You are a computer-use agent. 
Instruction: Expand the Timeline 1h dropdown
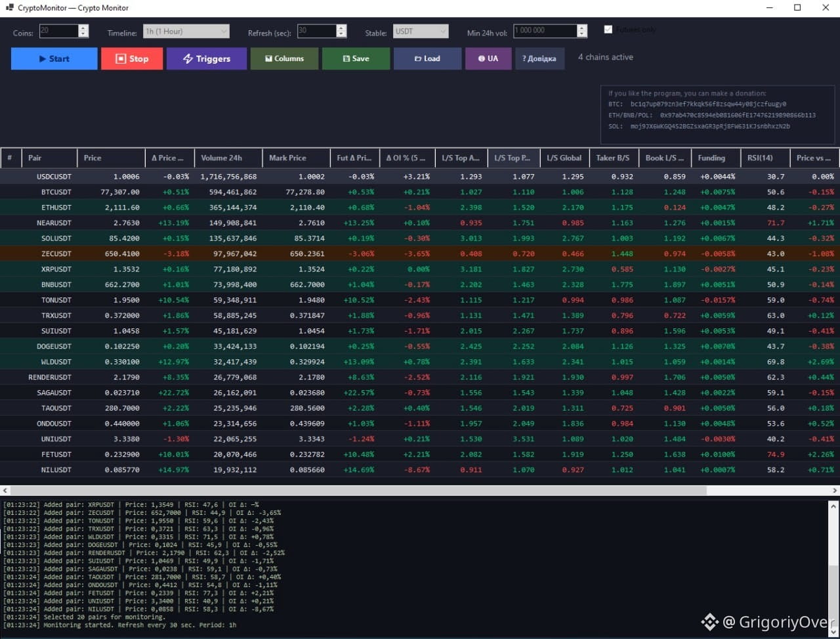click(186, 31)
